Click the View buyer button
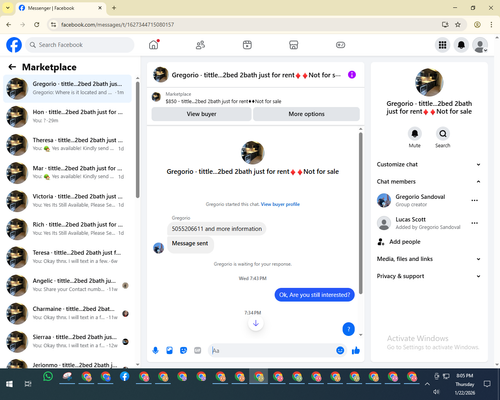 201,114
